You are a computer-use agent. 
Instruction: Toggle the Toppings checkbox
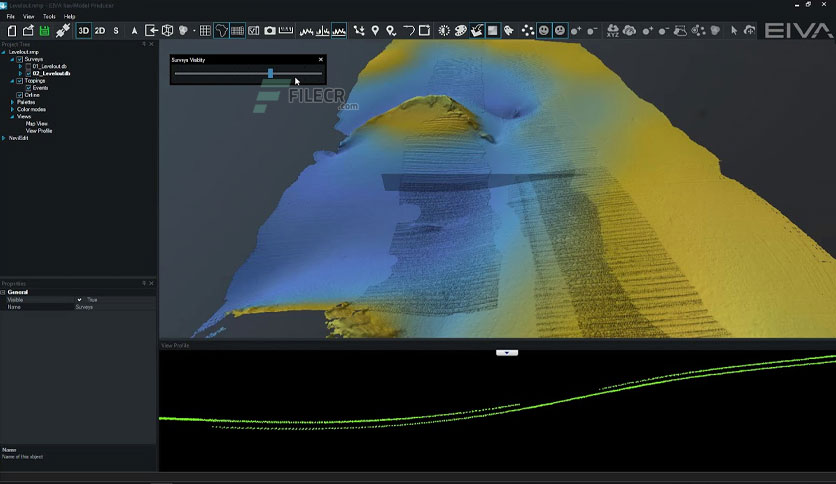coord(20,81)
